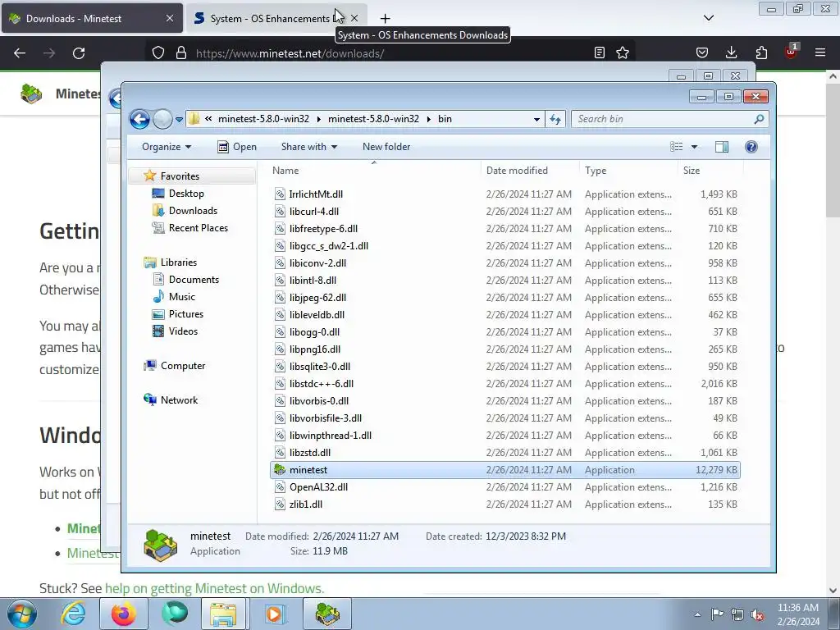Click tracking protection shield icon
This screenshot has width=840, height=630.
click(158, 53)
